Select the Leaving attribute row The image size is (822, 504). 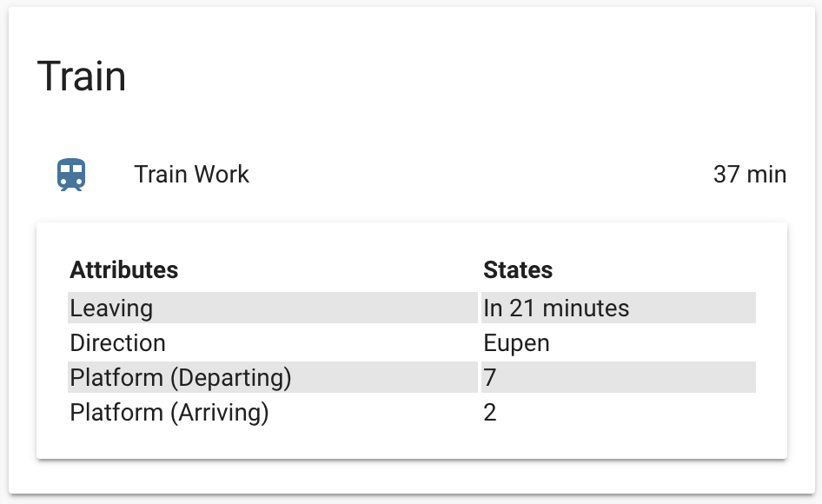[x=412, y=308]
